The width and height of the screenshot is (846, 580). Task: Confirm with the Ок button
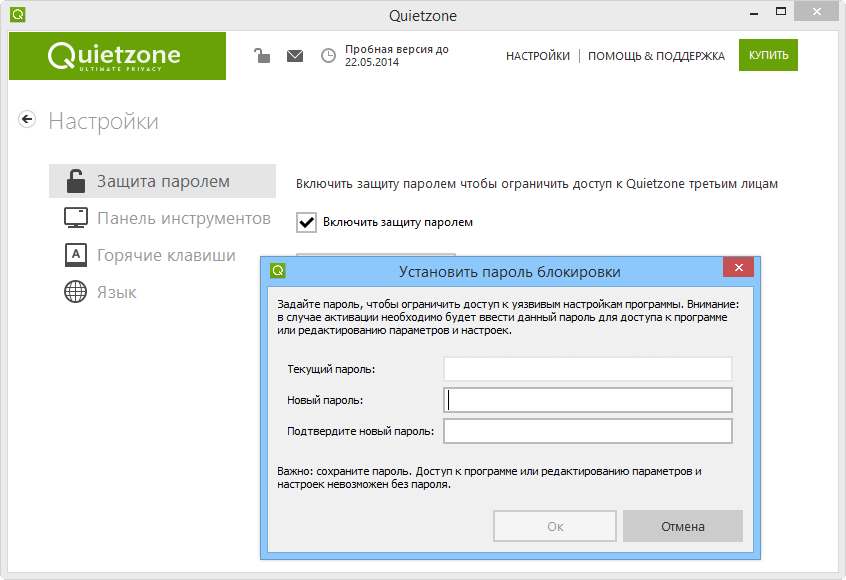(555, 526)
